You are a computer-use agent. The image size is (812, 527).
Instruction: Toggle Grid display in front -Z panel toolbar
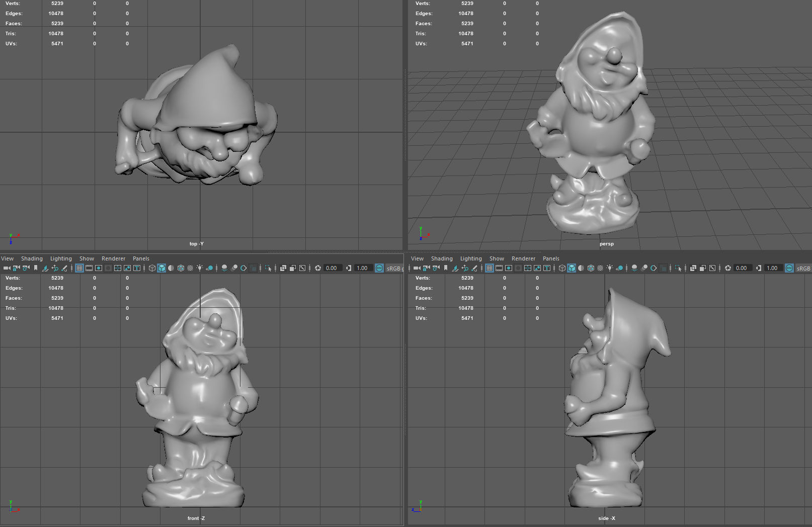coord(79,268)
